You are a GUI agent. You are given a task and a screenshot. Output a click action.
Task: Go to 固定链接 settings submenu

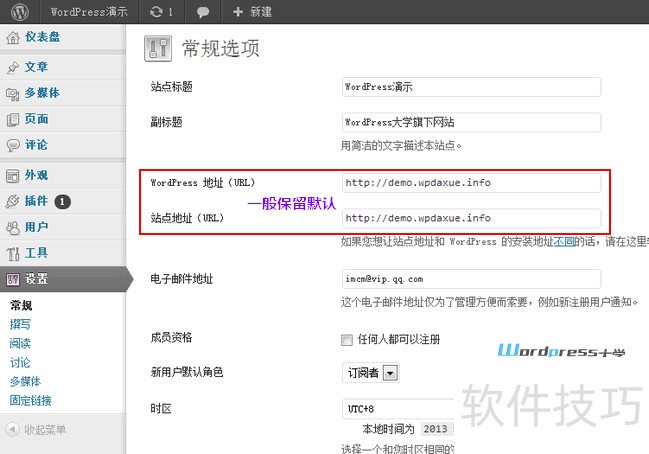(x=31, y=401)
